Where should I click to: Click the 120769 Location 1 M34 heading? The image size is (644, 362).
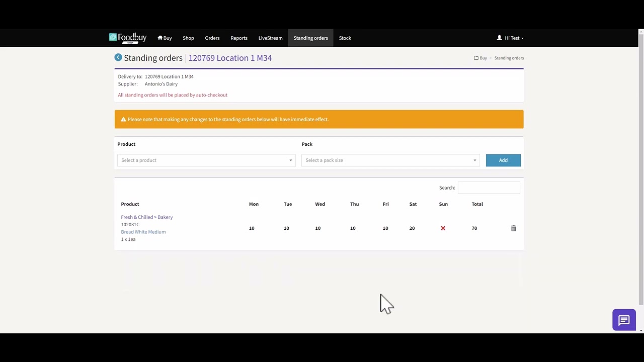pos(230,58)
